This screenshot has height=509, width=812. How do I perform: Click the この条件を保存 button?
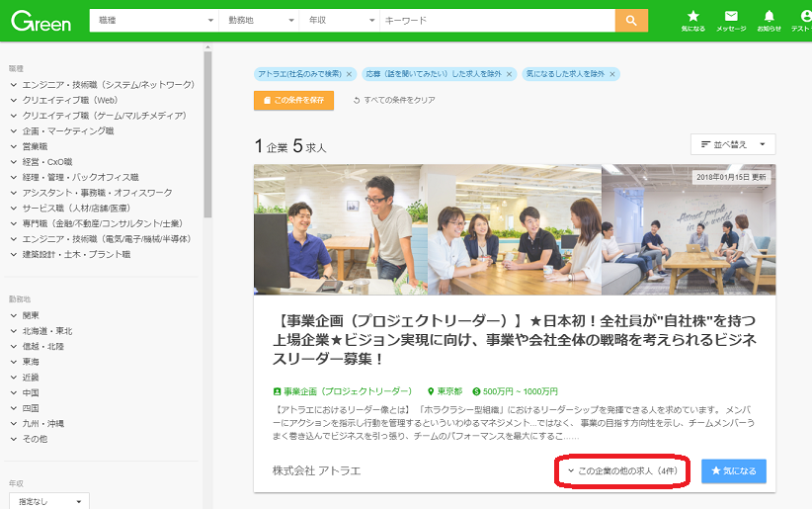[x=293, y=100]
